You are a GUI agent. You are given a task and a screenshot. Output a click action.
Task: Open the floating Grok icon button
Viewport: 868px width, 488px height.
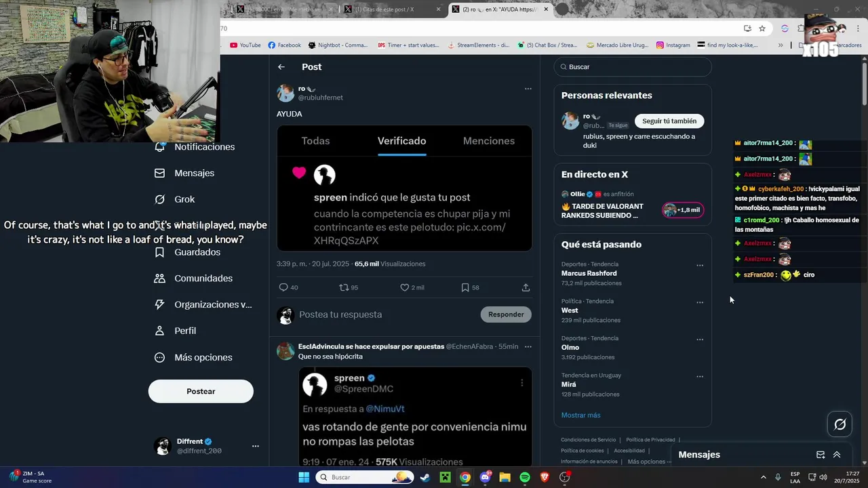coord(840,424)
